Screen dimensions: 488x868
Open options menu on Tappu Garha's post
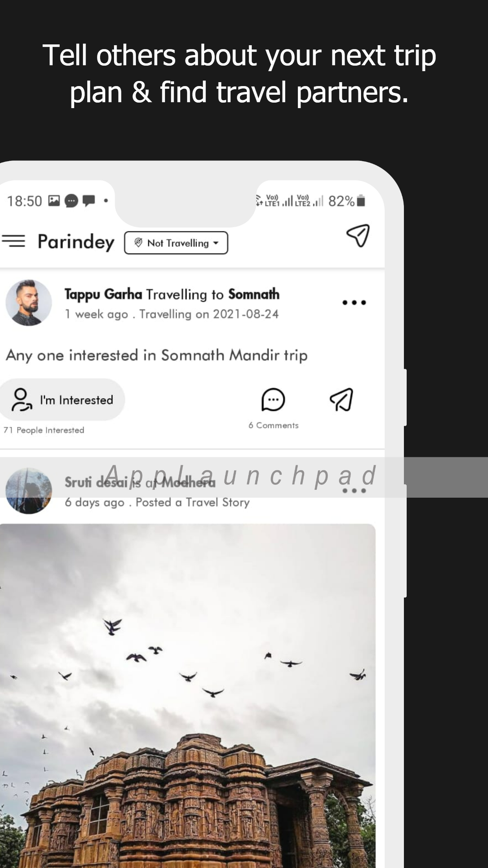(x=354, y=302)
